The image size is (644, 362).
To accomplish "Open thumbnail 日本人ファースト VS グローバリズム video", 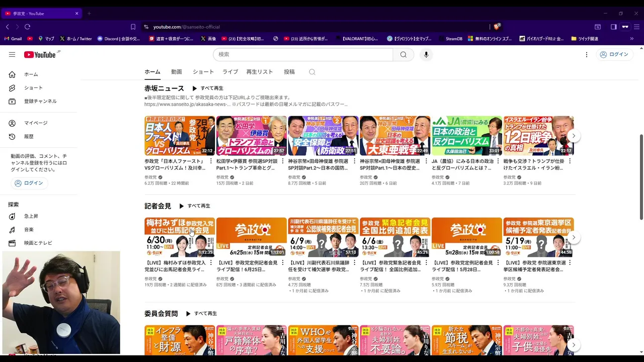I will pos(180,136).
